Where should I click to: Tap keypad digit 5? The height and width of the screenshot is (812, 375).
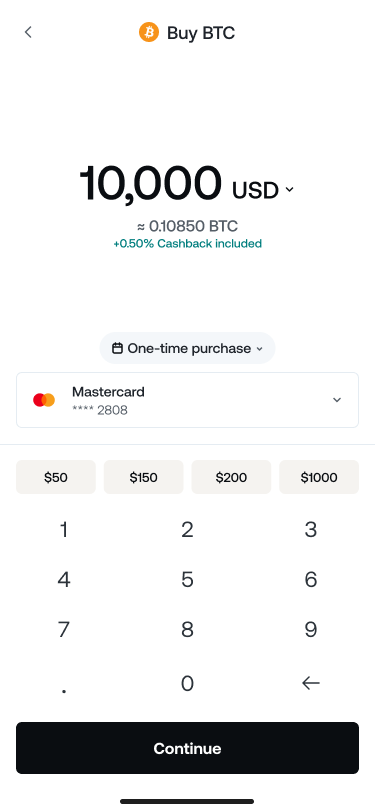188,579
